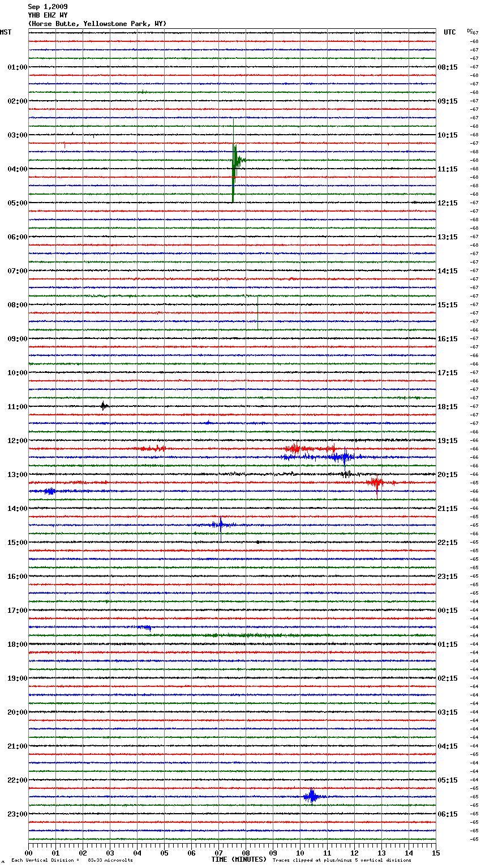Click the date text 'Sep 1,2009'

pos(48,7)
